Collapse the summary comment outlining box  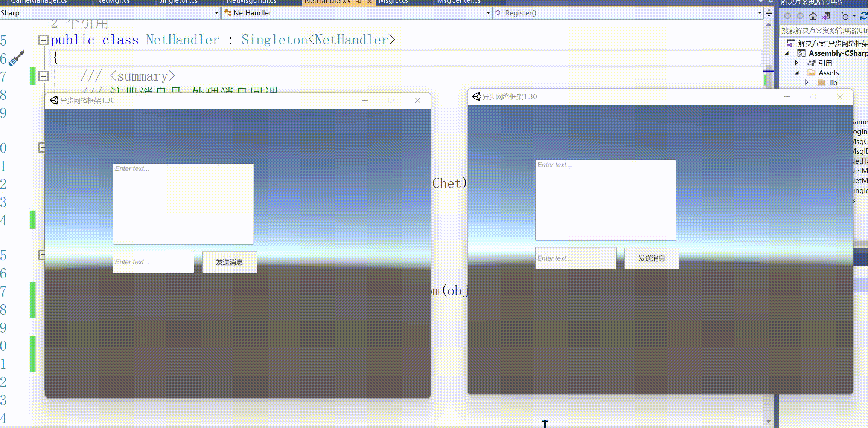click(x=44, y=76)
